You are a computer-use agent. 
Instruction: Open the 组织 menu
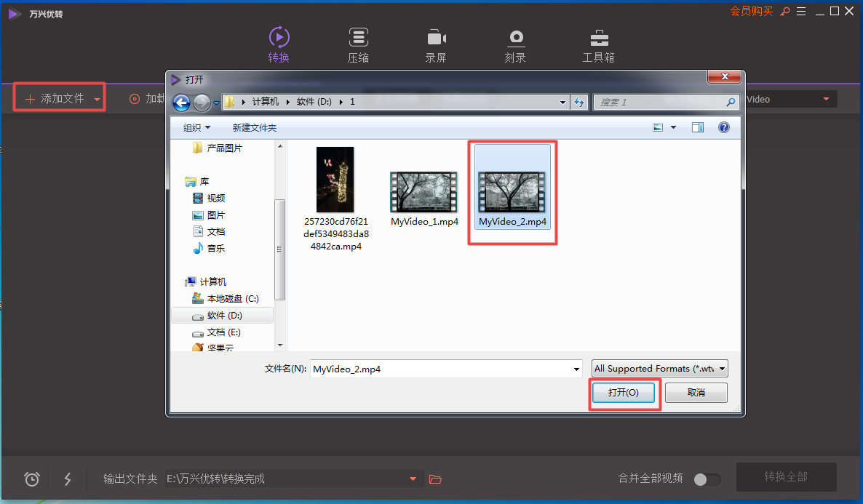(196, 127)
